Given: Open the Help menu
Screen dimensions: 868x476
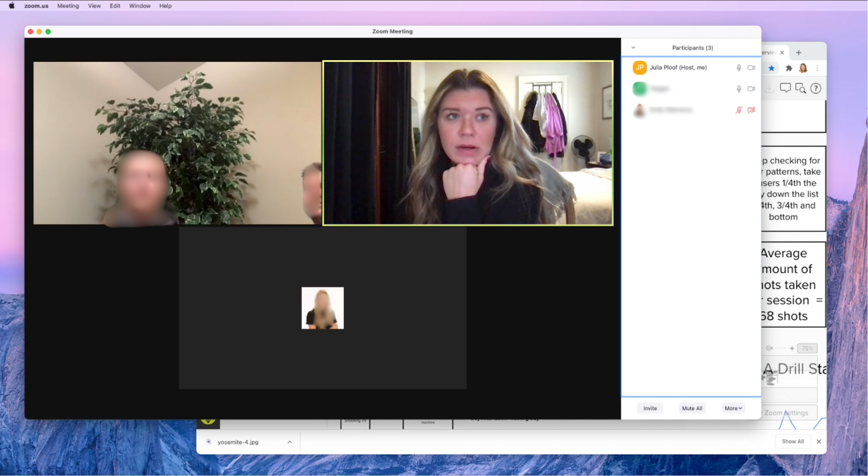Looking at the screenshot, I should pyautogui.click(x=165, y=6).
